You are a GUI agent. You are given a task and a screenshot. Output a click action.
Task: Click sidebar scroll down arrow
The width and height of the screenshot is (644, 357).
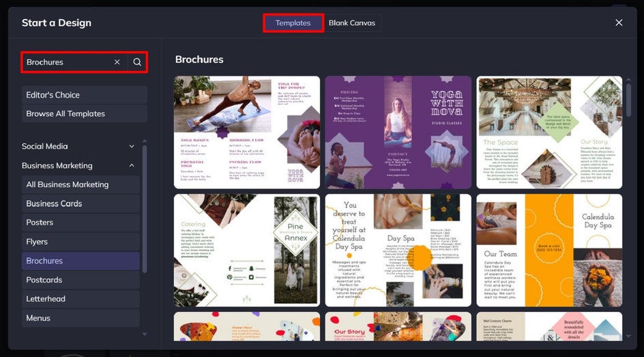[145, 334]
